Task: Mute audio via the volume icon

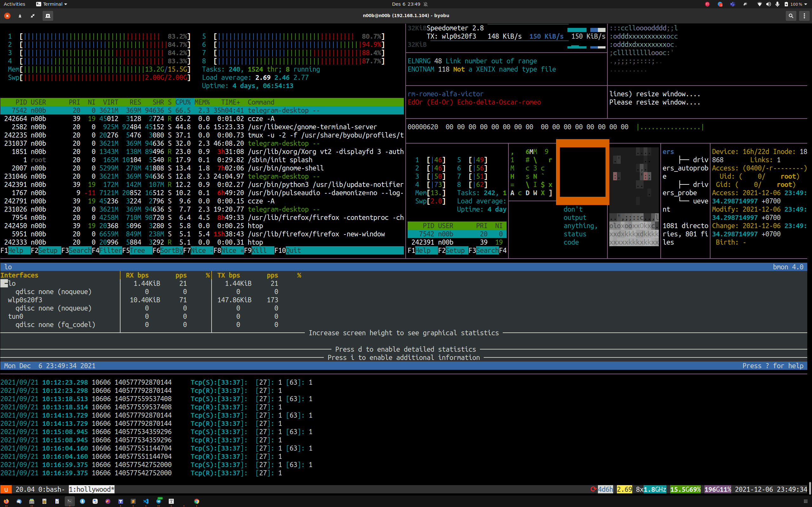Action: pyautogui.click(x=769, y=4)
